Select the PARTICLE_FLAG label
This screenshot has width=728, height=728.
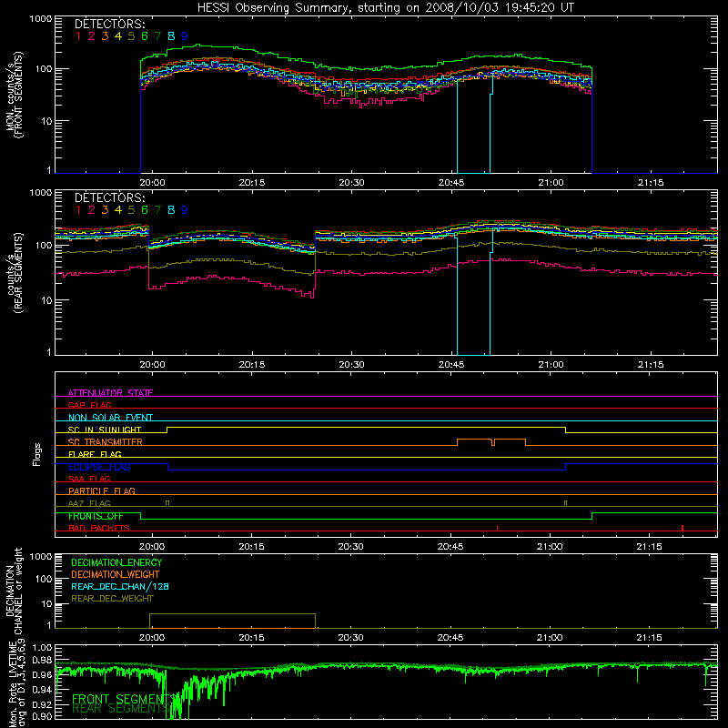pos(102,490)
